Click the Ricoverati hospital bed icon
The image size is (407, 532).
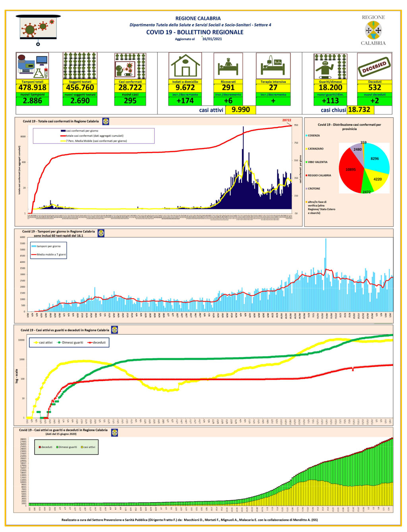pyautogui.click(x=228, y=66)
